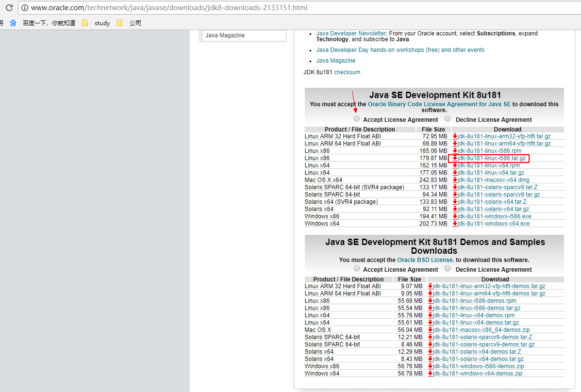Click download arrow for jdk-8u181-windows-i586-demos.zip
This screenshot has height=392, width=581.
(x=430, y=366)
